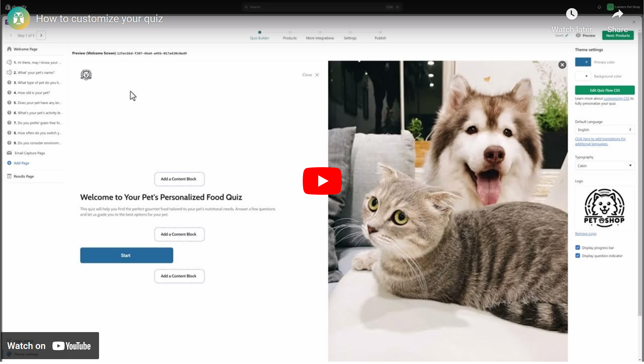The height and width of the screenshot is (364, 644).
Task: Open the Results Page item
Action: (23, 176)
